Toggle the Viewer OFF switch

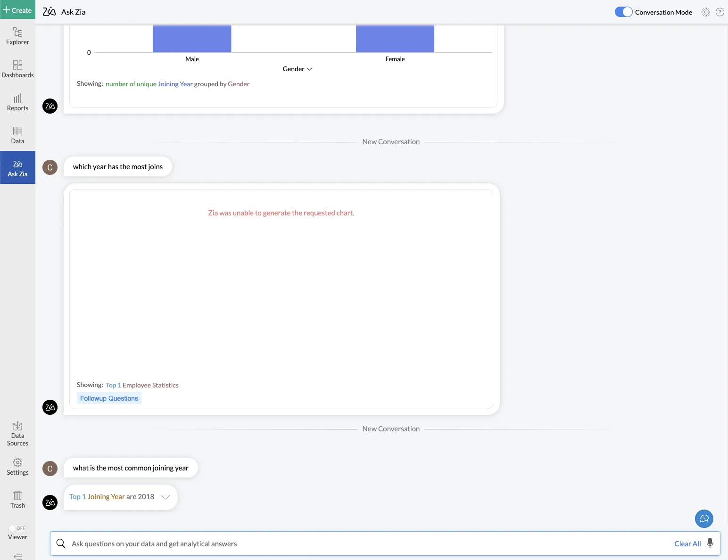click(x=17, y=528)
